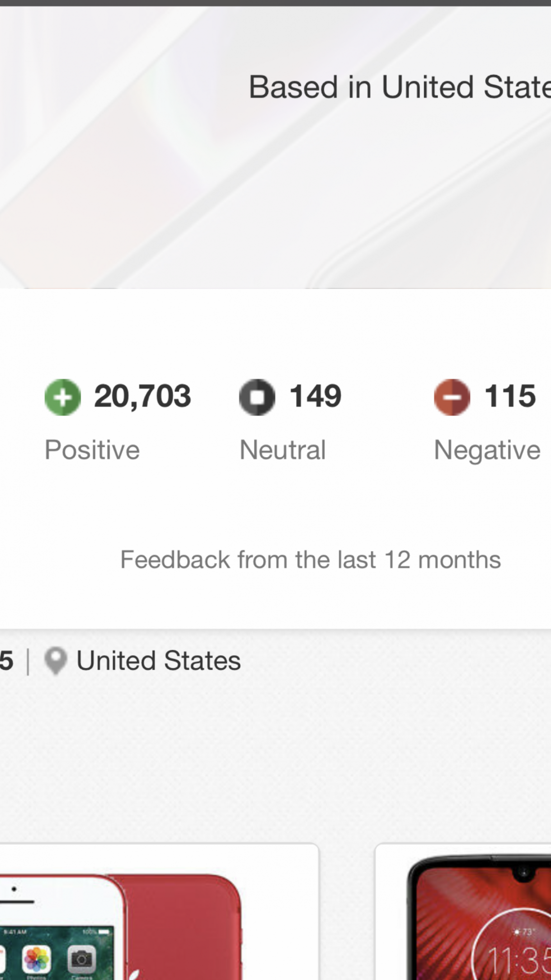This screenshot has height=980, width=551.
Task: Select the Neutral label
Action: 283,450
